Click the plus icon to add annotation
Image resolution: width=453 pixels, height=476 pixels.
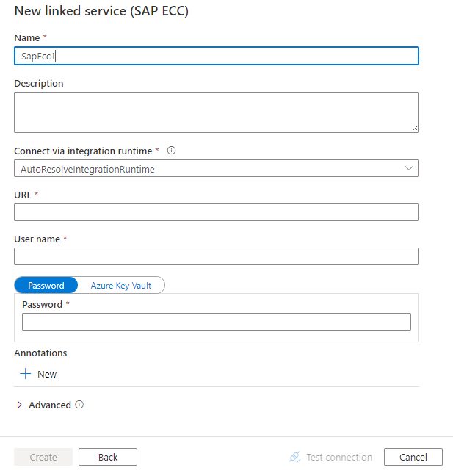(26, 374)
